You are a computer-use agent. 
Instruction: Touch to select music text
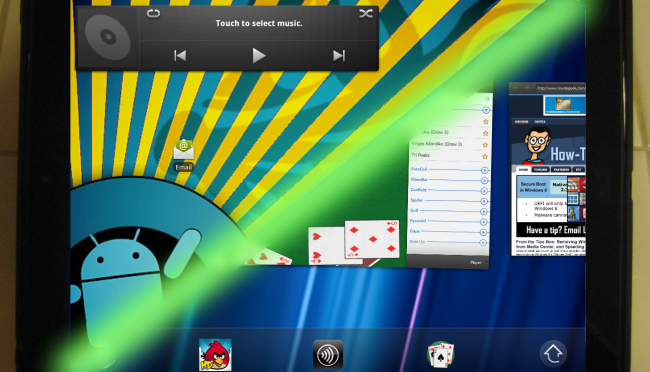click(x=259, y=23)
